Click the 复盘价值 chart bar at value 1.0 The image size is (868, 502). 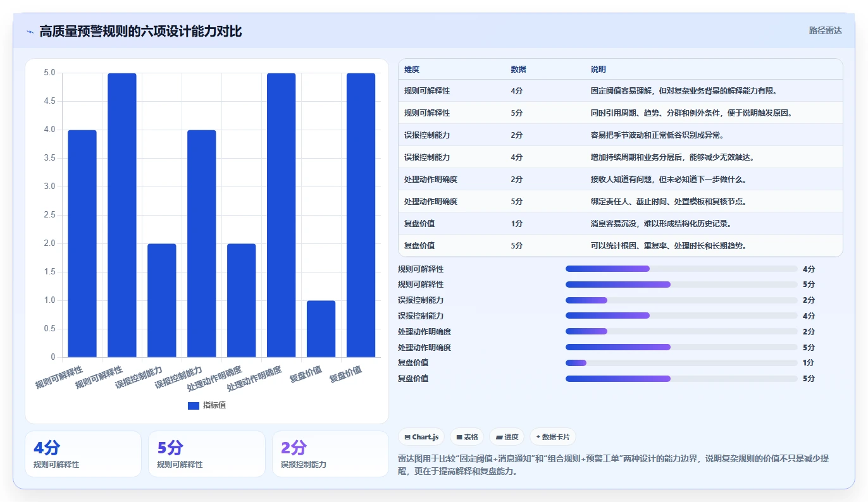[321, 329]
